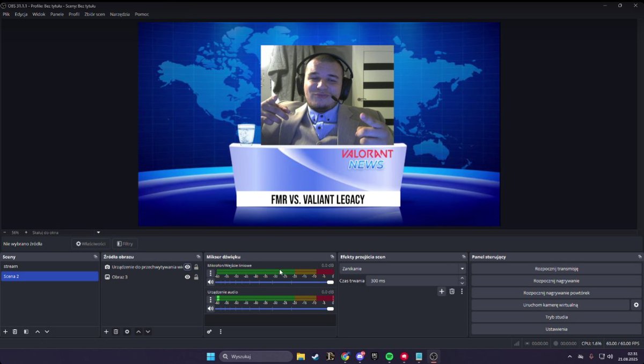644x364 pixels.
Task: Undock the Mikser dźwięku panel
Action: coord(332,257)
